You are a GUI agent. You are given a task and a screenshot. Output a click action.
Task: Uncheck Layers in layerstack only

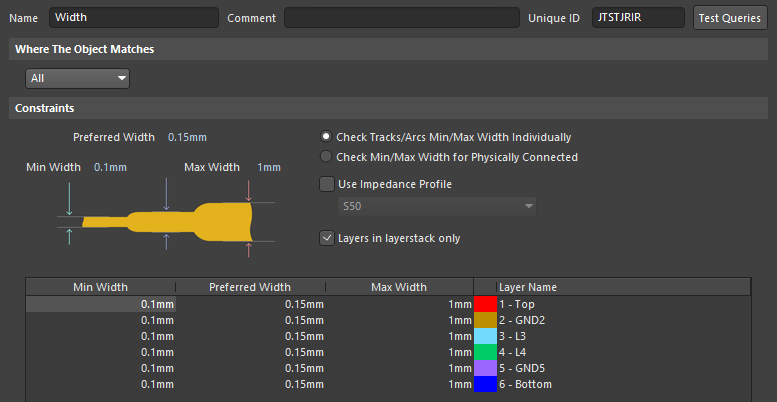point(326,238)
